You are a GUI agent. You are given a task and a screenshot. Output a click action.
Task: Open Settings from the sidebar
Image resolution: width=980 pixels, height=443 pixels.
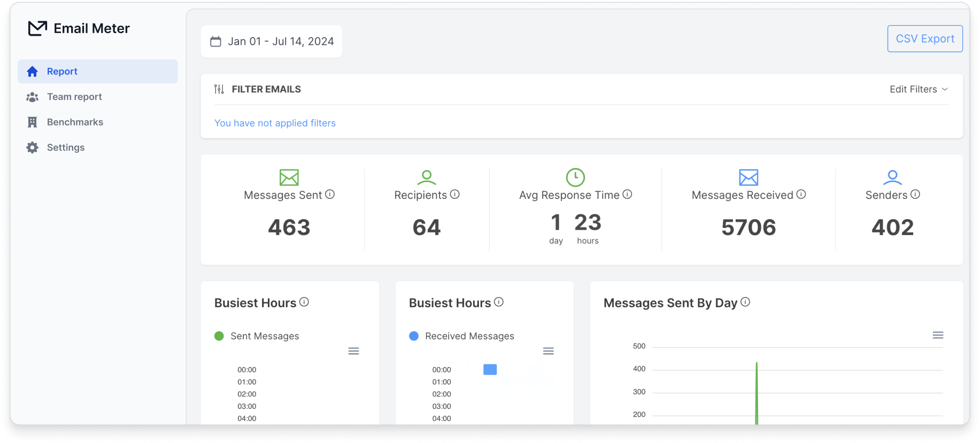66,147
